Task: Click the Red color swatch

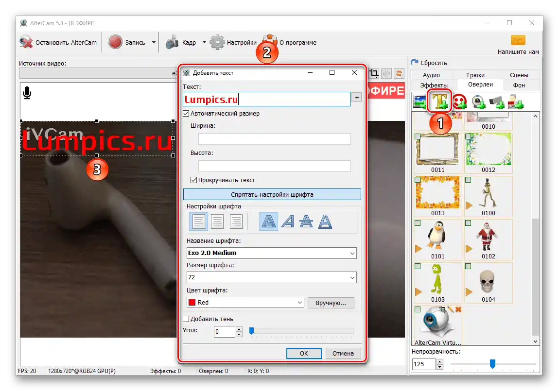Action: pos(192,302)
